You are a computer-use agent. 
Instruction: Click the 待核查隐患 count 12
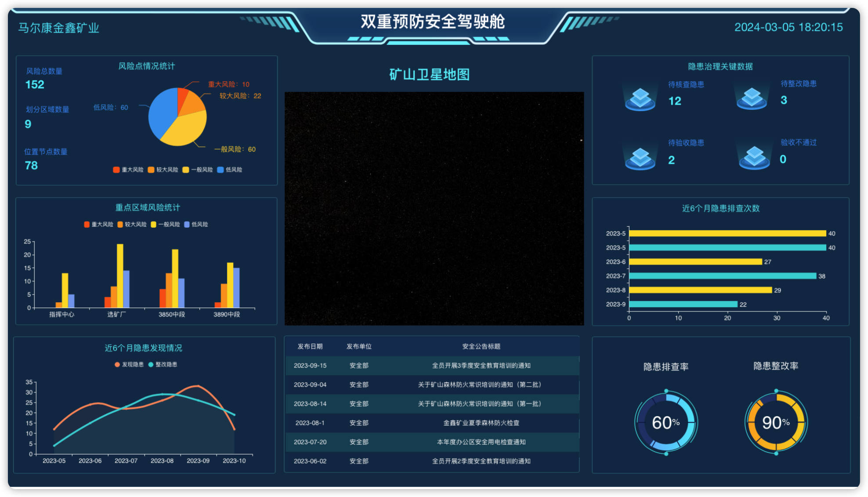click(x=675, y=101)
